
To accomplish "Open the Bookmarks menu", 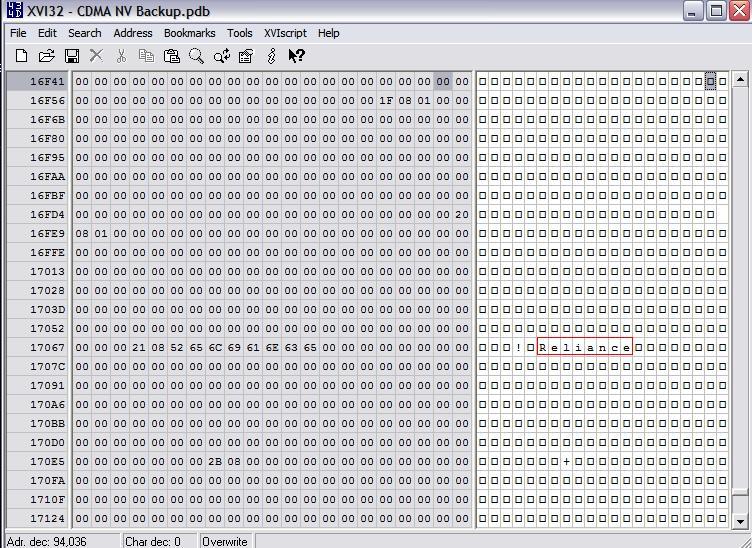I will point(189,33).
